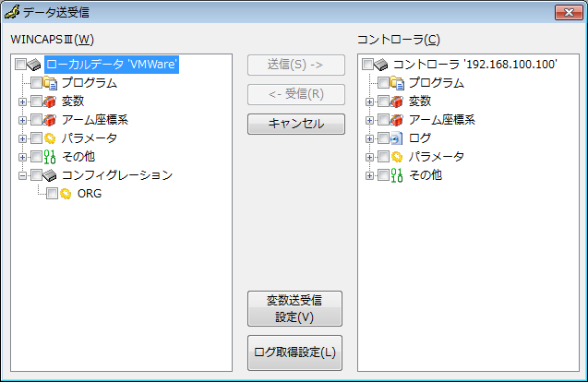Click the パラメータ gear icon in the controller tree

tap(397, 157)
